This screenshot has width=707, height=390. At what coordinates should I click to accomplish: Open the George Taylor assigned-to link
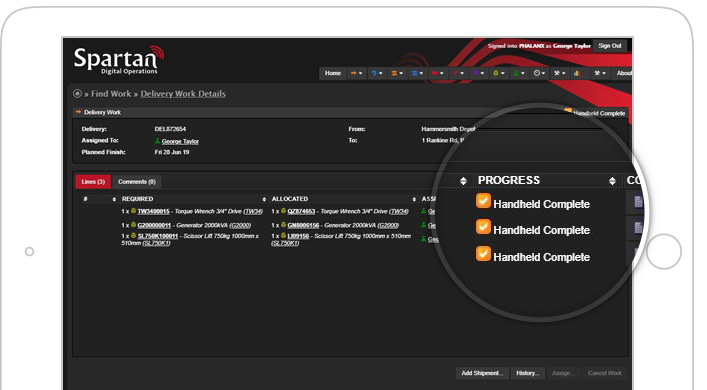[x=180, y=142]
